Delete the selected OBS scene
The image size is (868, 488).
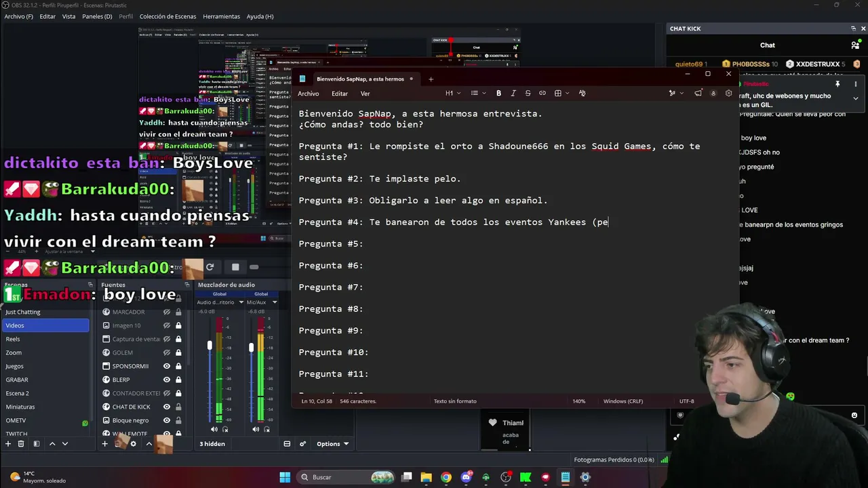pos(21,444)
